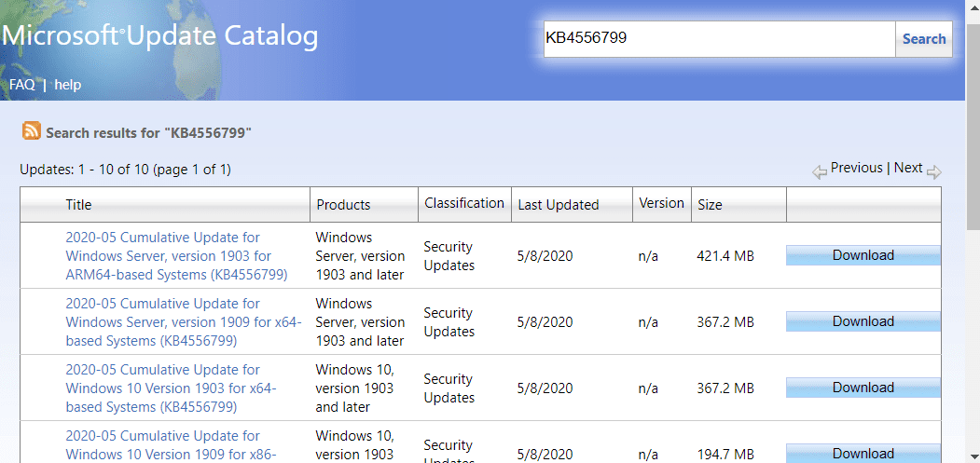Click the Updates: 1 - 10 of 10 text
The height and width of the screenshot is (463, 980).
point(125,170)
